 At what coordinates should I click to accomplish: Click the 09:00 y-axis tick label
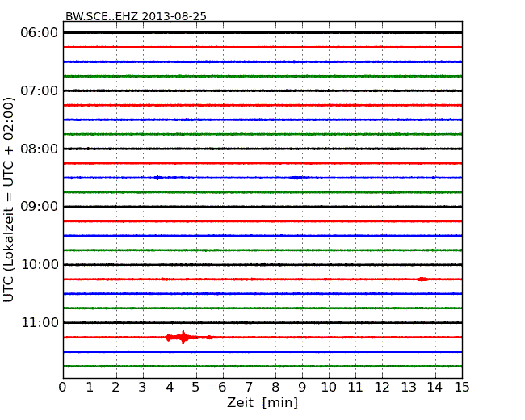(39, 207)
